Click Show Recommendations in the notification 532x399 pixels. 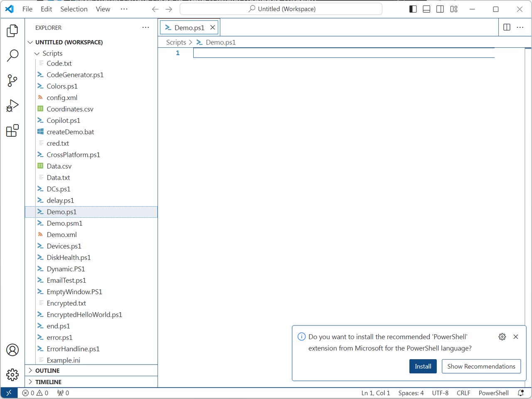coord(481,366)
